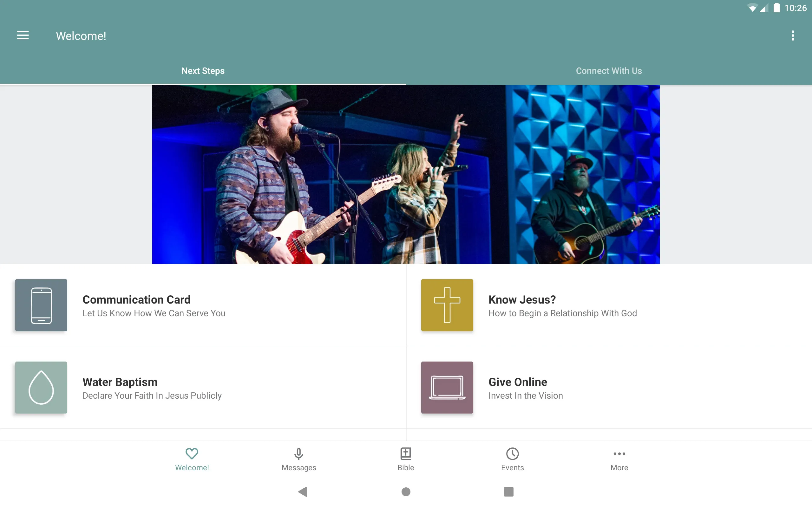Tap the Android back navigation button
Screen dimensions: 812x507
304,491
